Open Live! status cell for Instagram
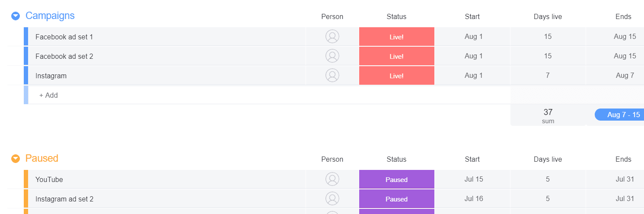 click(x=397, y=76)
